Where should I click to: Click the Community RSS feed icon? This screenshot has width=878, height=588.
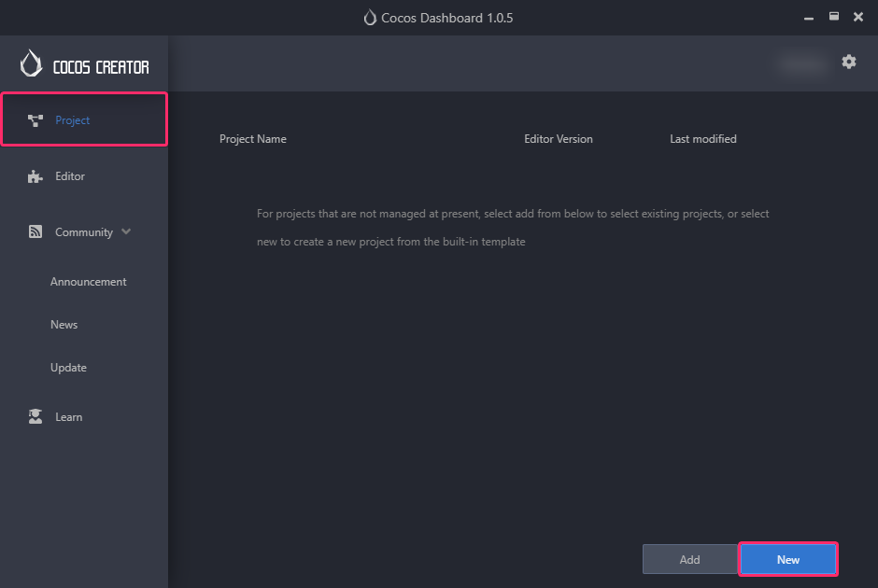click(35, 231)
